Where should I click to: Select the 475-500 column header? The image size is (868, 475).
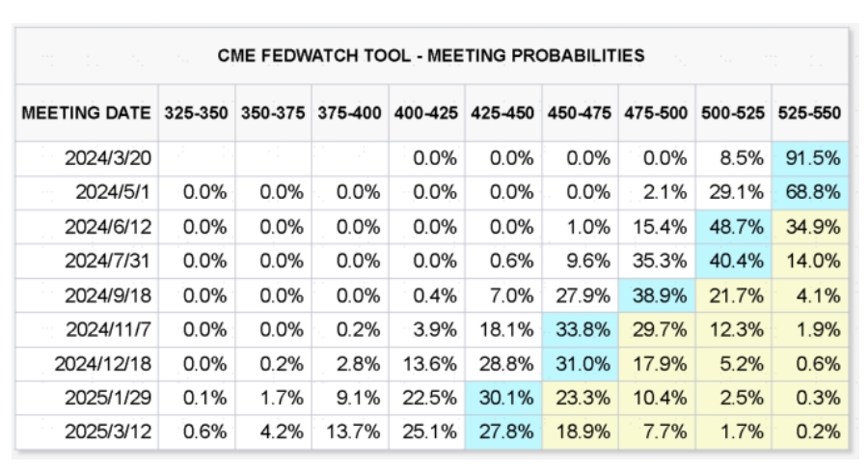tap(657, 113)
